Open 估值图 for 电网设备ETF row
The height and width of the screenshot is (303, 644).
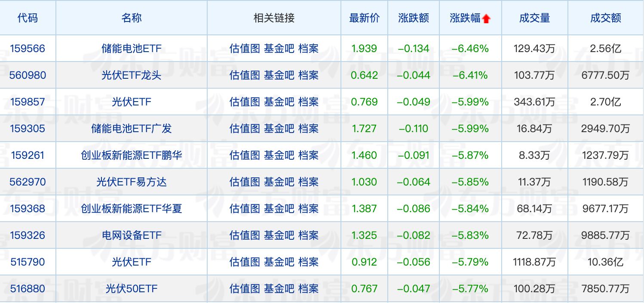click(245, 235)
